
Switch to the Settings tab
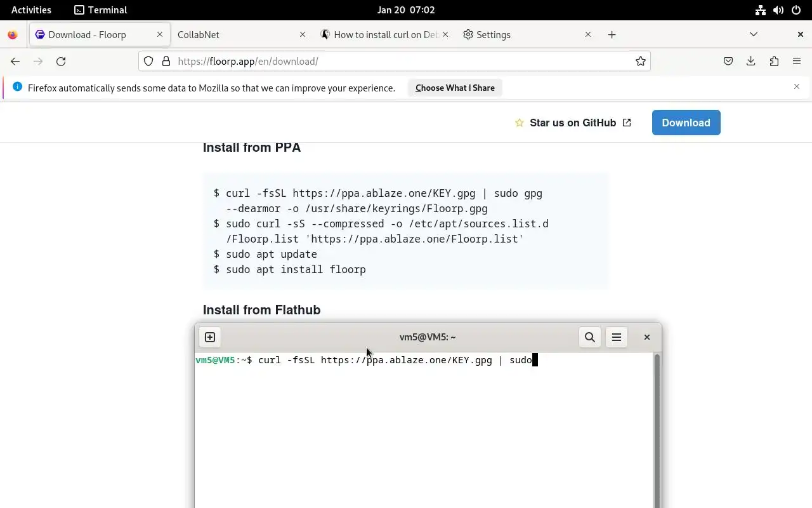[527, 35]
